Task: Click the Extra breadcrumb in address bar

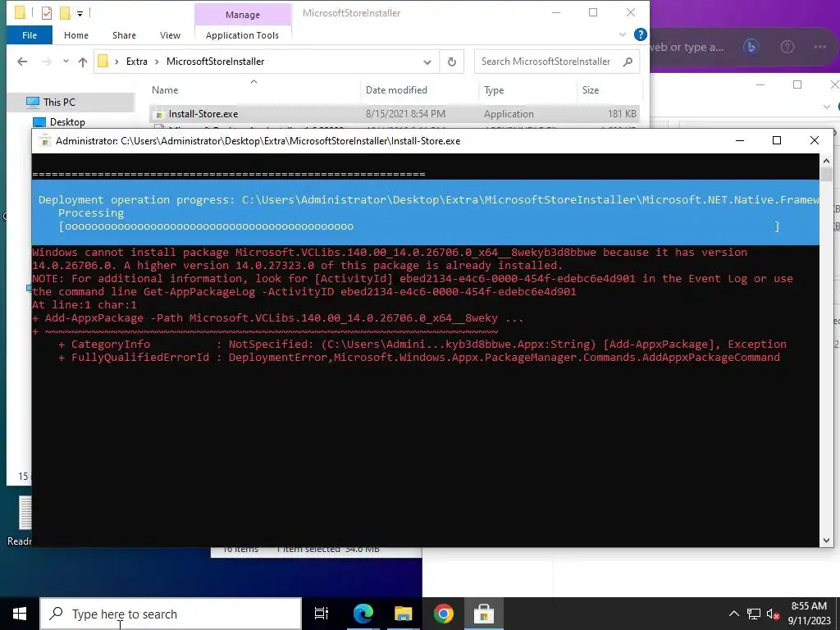Action: point(137,62)
